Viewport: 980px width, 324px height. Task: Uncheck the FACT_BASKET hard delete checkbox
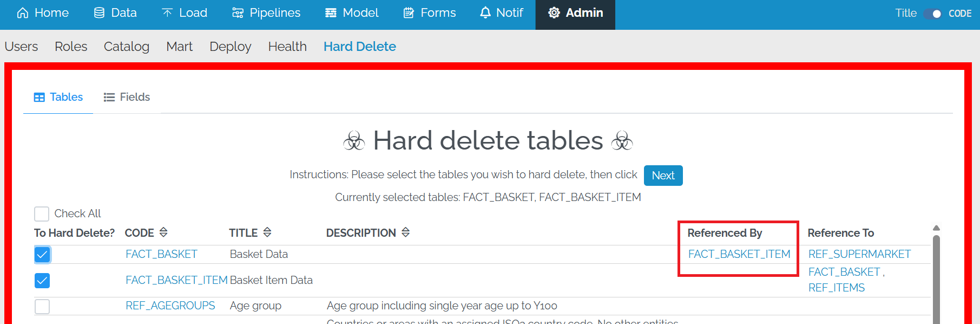click(x=42, y=255)
